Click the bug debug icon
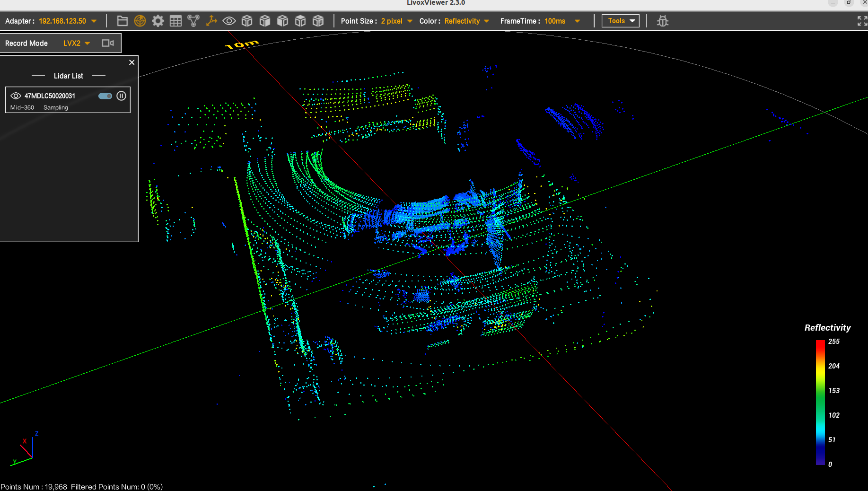The width and height of the screenshot is (868, 491). pyautogui.click(x=663, y=21)
